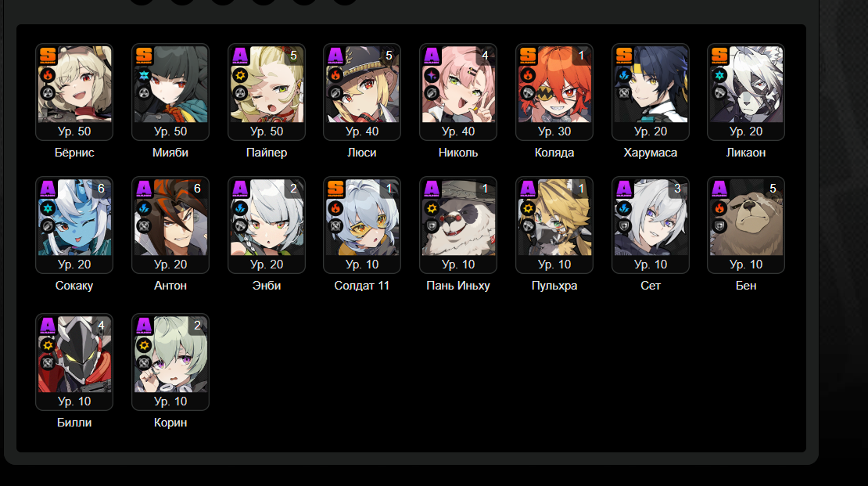Image resolution: width=868 pixels, height=486 pixels.
Task: Click the Энби level 20 label
Action: [x=267, y=265]
